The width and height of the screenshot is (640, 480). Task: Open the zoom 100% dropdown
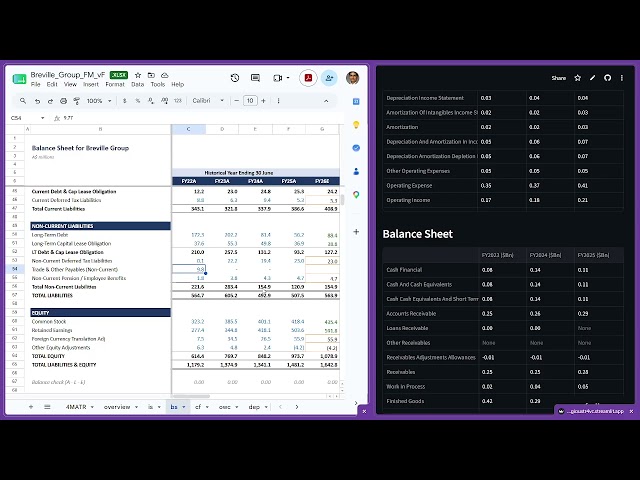coord(99,101)
